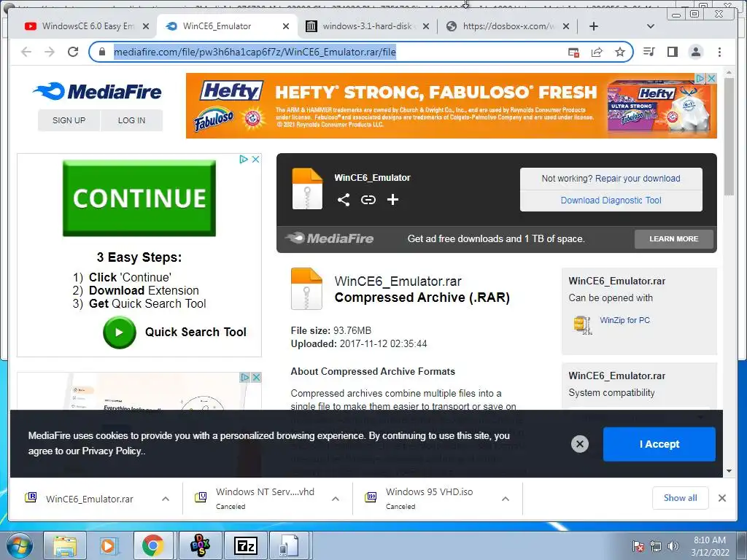Click the WinZip for PC link
The width and height of the screenshot is (747, 560).
[x=624, y=321]
